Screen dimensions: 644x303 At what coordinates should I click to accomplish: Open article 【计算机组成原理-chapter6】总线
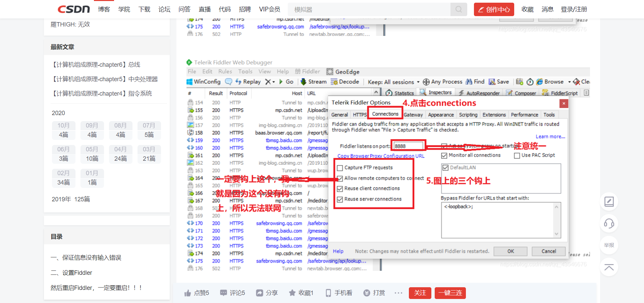pyautogui.click(x=96, y=65)
